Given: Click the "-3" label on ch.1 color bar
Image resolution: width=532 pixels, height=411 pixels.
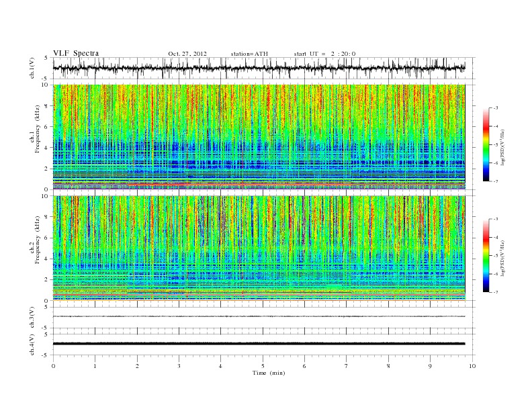Looking at the screenshot, I should tap(496, 108).
